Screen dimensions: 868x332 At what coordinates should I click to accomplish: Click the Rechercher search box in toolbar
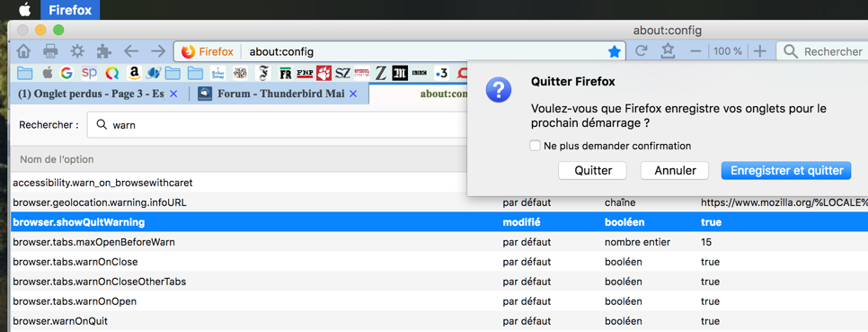822,51
